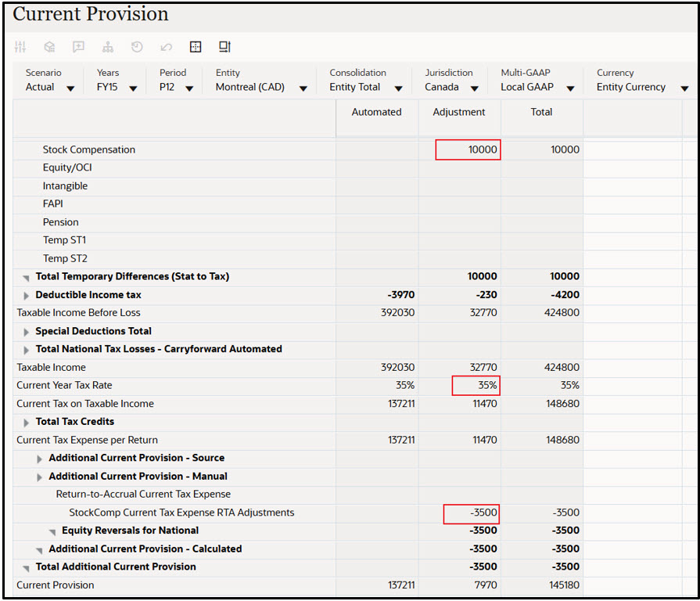700x601 pixels.
Task: Click Current Year Tax Rate Automated 35%
Action: [x=405, y=385]
